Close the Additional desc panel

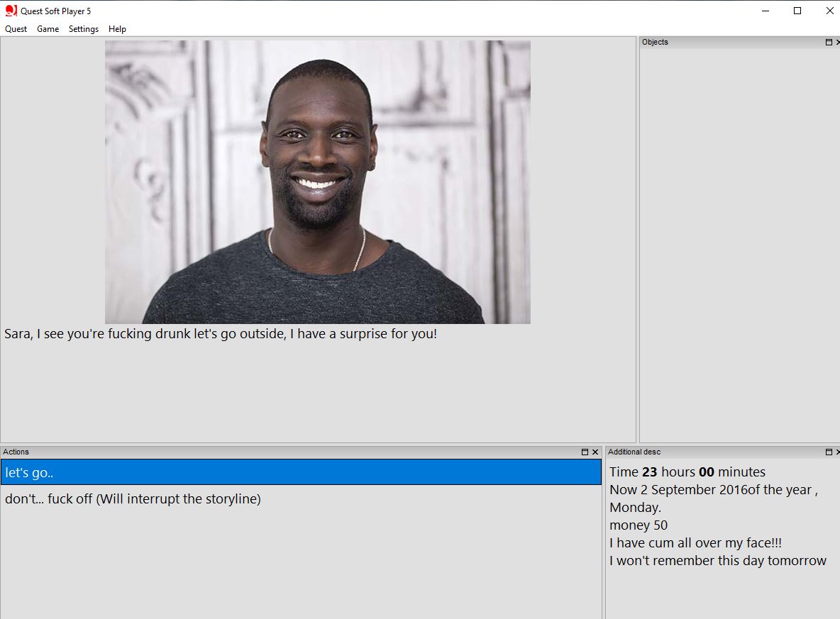pyautogui.click(x=836, y=452)
